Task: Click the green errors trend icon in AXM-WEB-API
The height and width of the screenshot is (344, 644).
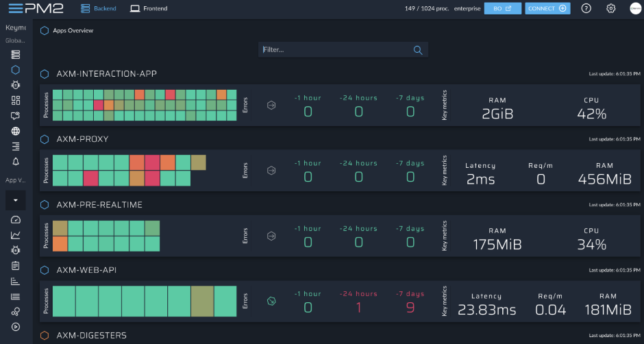Action: click(271, 302)
